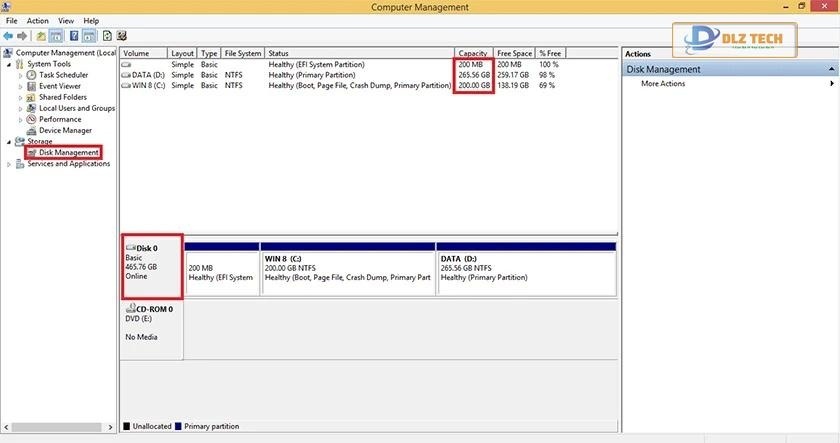The image size is (840, 443).
Task: Click the Refresh toolbar icon
Action: tap(107, 36)
